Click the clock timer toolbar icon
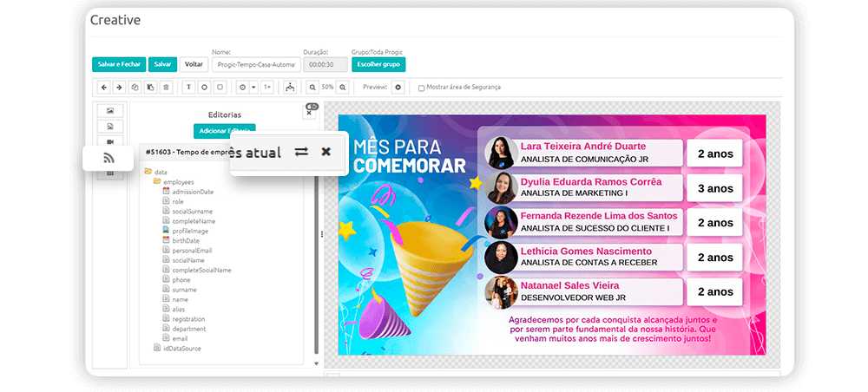Viewport: 868px width, 392px height. (x=242, y=88)
